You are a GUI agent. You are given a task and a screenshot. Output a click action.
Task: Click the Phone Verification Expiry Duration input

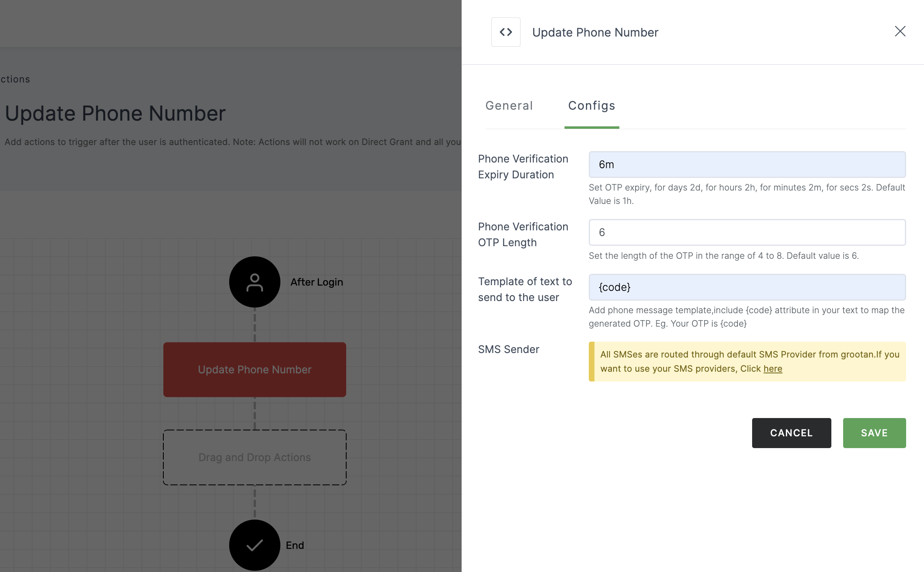747,164
